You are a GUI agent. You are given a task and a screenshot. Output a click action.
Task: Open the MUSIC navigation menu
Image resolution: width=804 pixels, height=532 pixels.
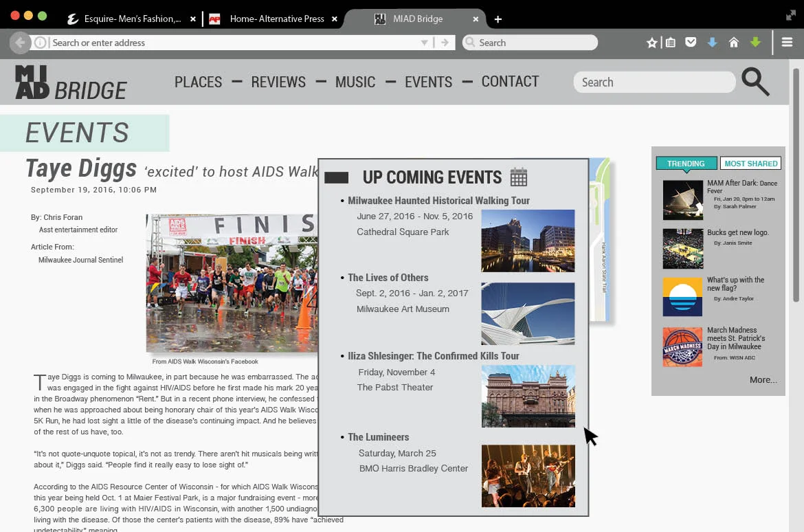pyautogui.click(x=355, y=82)
